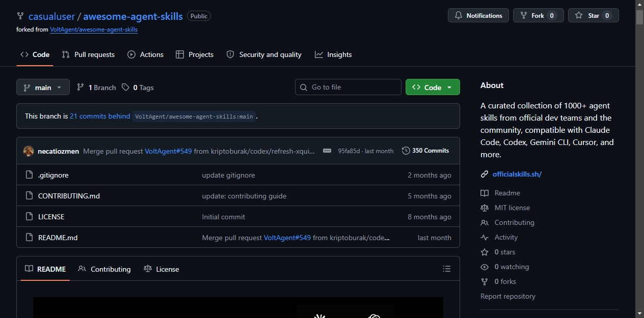Click the 'update gitignore' commit message
Screen dimensions: 644x318
pos(228,175)
